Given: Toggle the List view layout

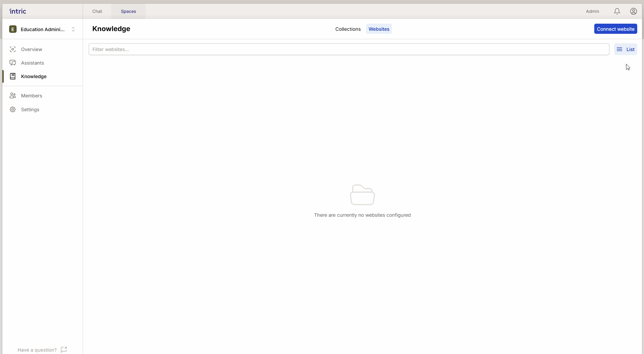Looking at the screenshot, I should (x=625, y=49).
